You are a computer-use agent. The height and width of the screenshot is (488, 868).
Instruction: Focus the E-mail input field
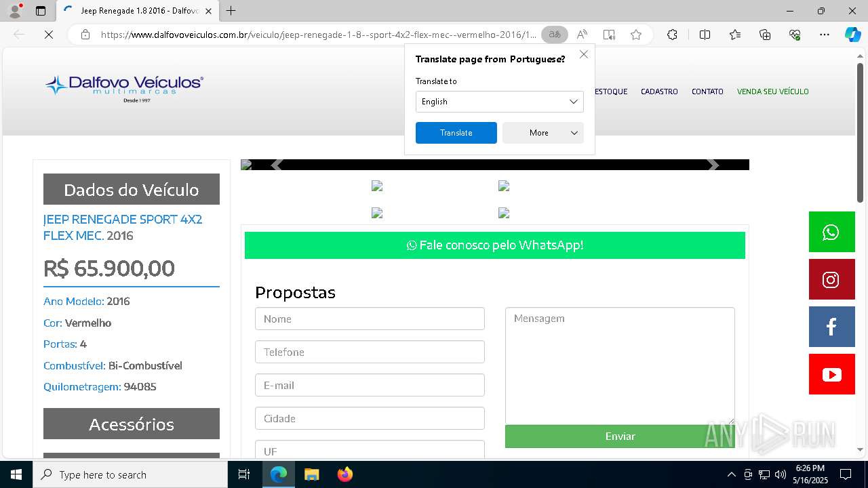370,385
